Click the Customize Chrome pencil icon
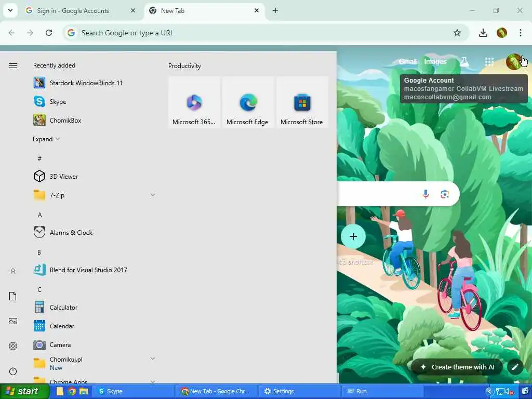 pos(515,367)
